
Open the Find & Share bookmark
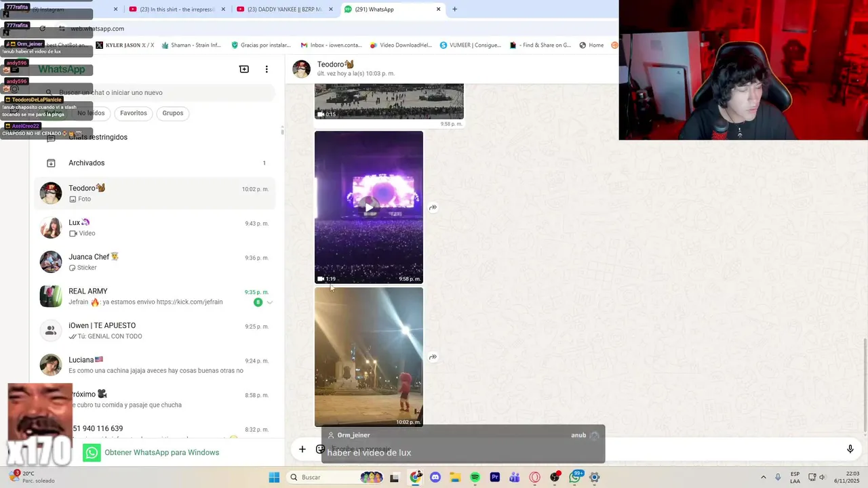point(540,45)
